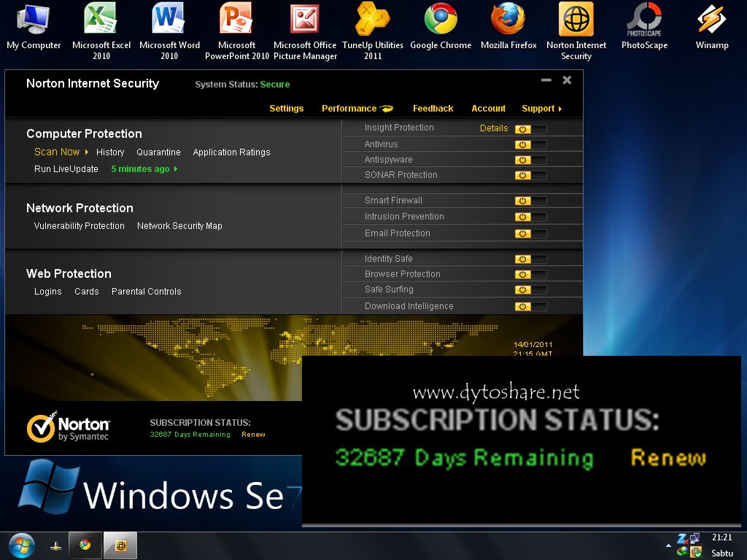
Task: Toggle Browser Protection switch
Action: point(531,274)
